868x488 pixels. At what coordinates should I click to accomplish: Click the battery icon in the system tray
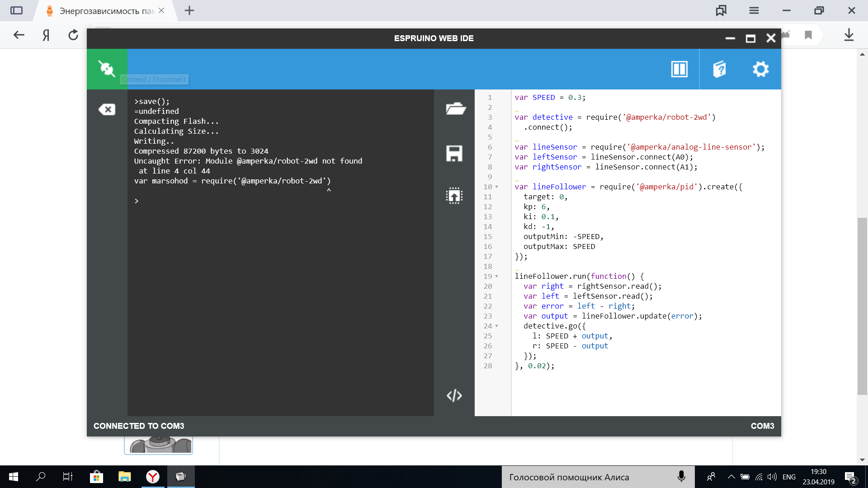745,477
